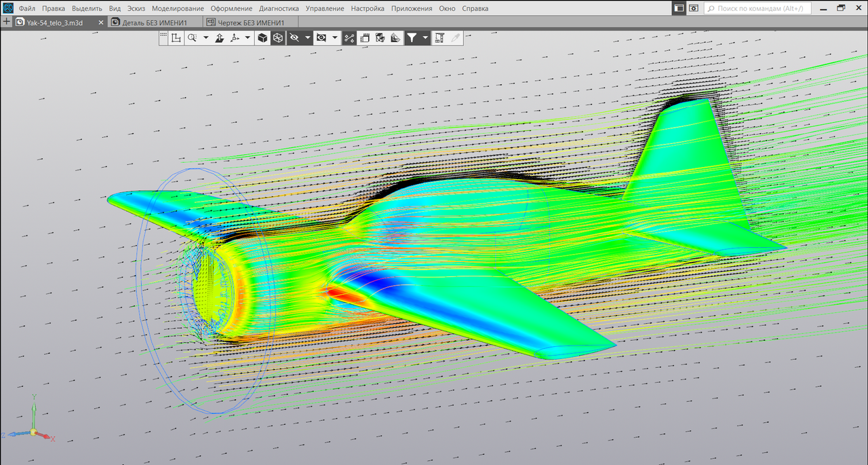The width and height of the screenshot is (868, 465).
Task: Click the greyed eyedropper properties icon
Action: coord(455,38)
